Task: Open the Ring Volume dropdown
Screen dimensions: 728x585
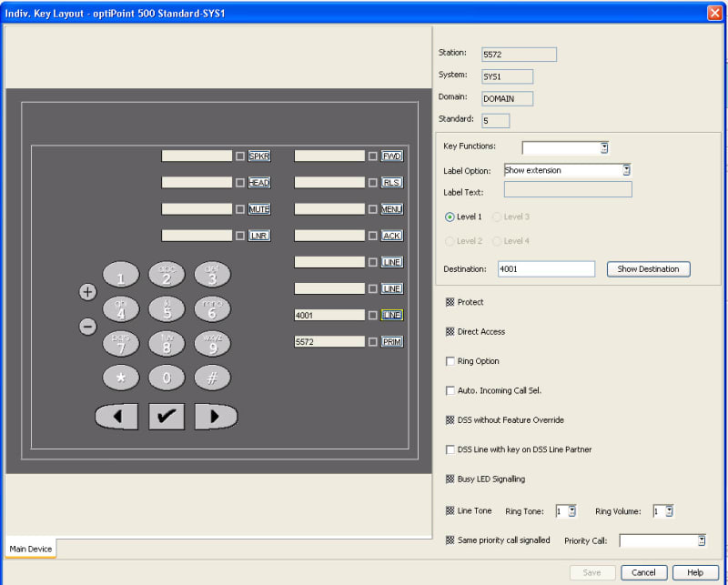Action: point(669,511)
